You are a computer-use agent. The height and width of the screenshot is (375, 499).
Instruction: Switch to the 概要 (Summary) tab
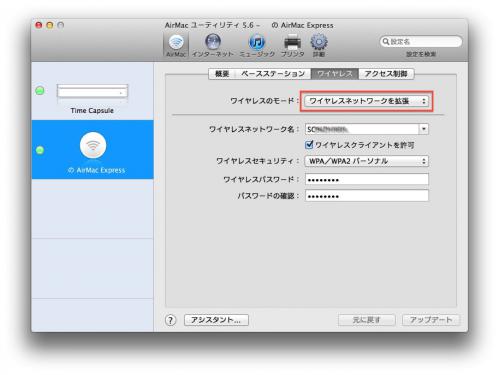point(222,74)
